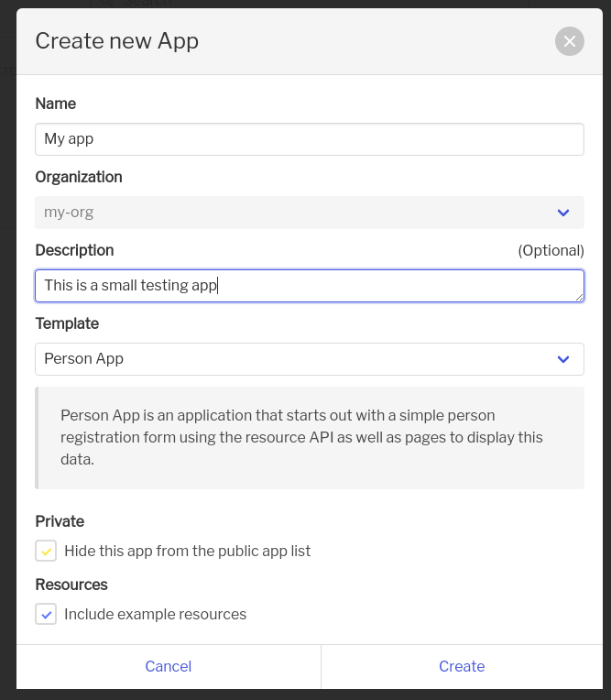The width and height of the screenshot is (611, 700).
Task: Click the Organization label
Action: coord(79,177)
